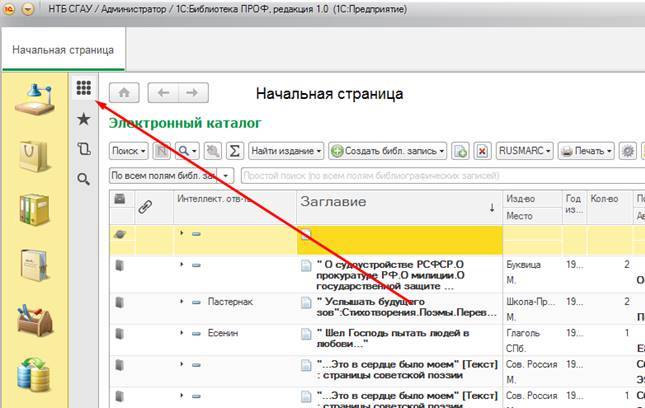
Task: Click the magnifier icon in the side panel
Action: click(84, 179)
